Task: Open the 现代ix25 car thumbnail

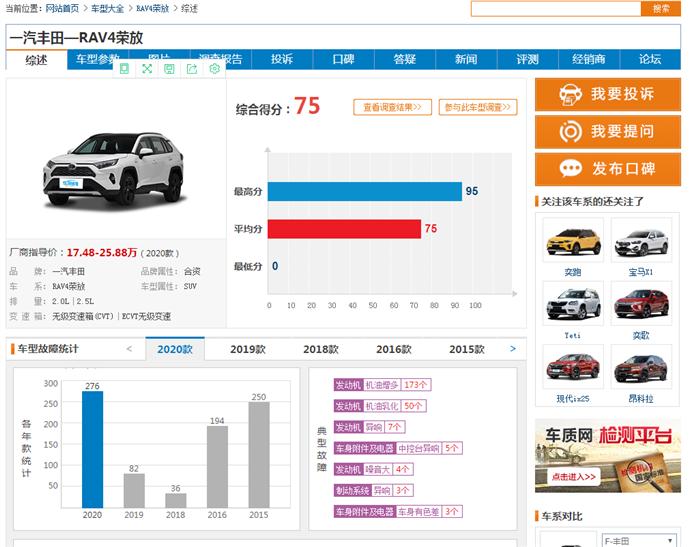Action: pos(573,367)
